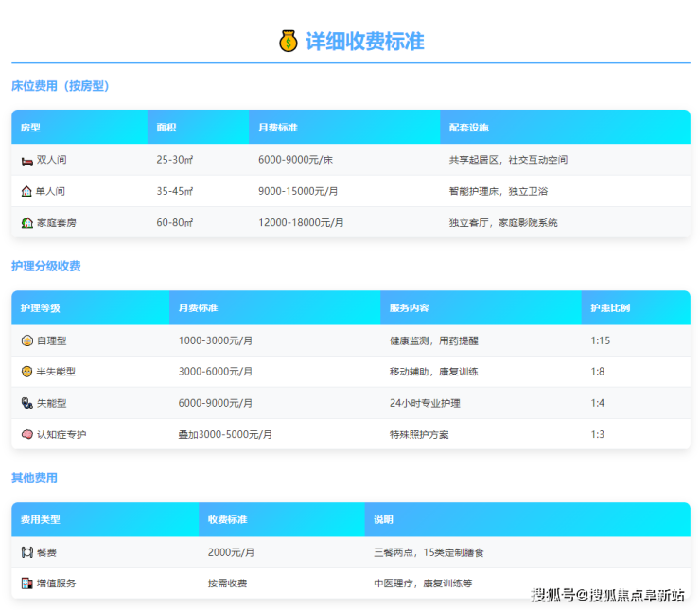700x610 pixels.
Task: Select the face icon beside 自理型
Action: click(x=26, y=340)
